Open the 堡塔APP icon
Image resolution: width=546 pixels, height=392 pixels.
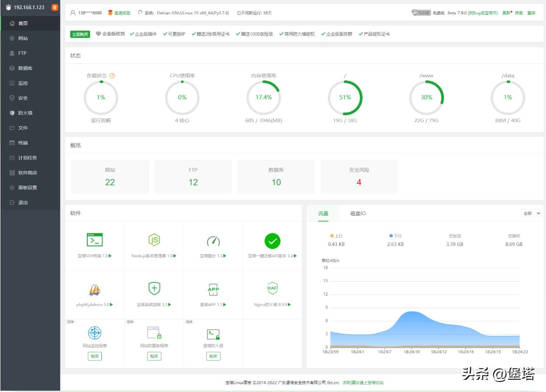[x=213, y=289]
